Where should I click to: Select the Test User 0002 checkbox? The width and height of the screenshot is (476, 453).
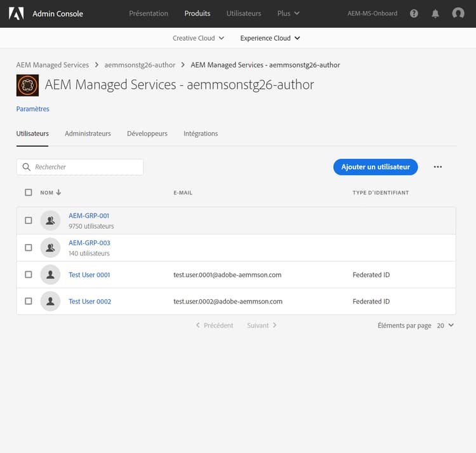coord(29,301)
